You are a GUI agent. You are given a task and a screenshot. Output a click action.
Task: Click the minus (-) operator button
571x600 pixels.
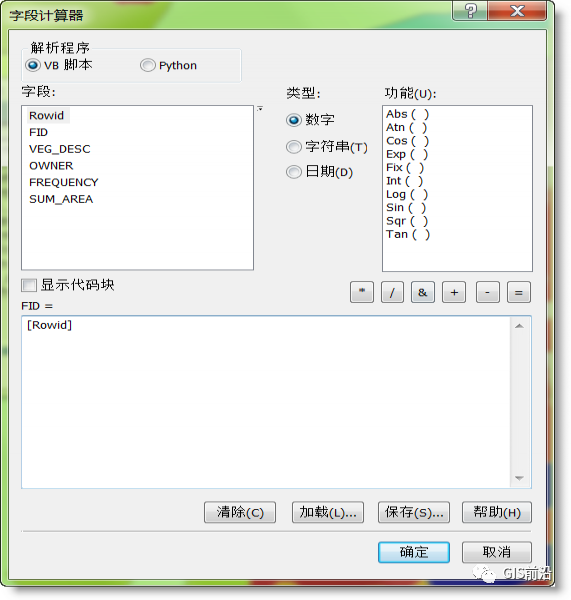[488, 292]
